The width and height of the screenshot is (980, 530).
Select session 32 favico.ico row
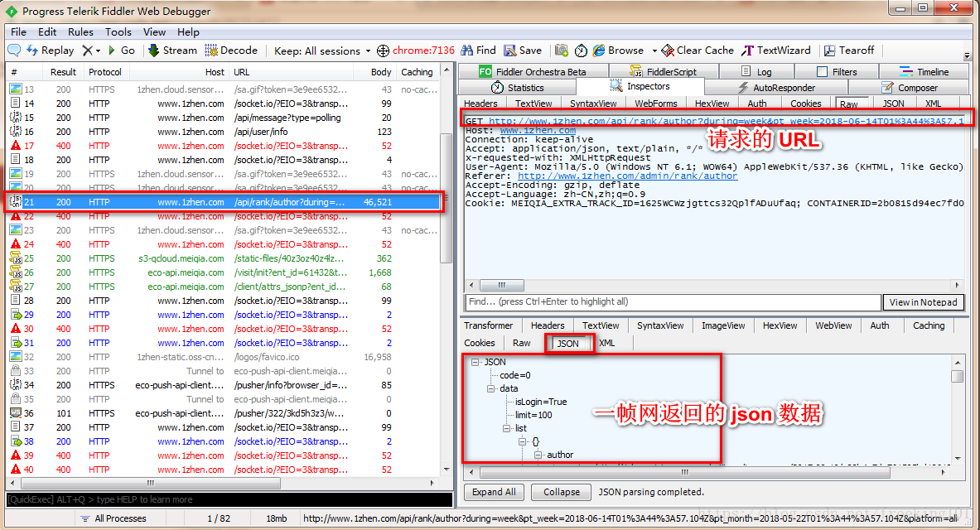(224, 357)
